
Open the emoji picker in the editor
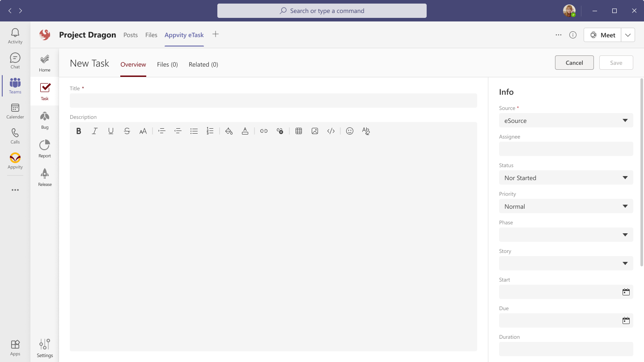(350, 131)
